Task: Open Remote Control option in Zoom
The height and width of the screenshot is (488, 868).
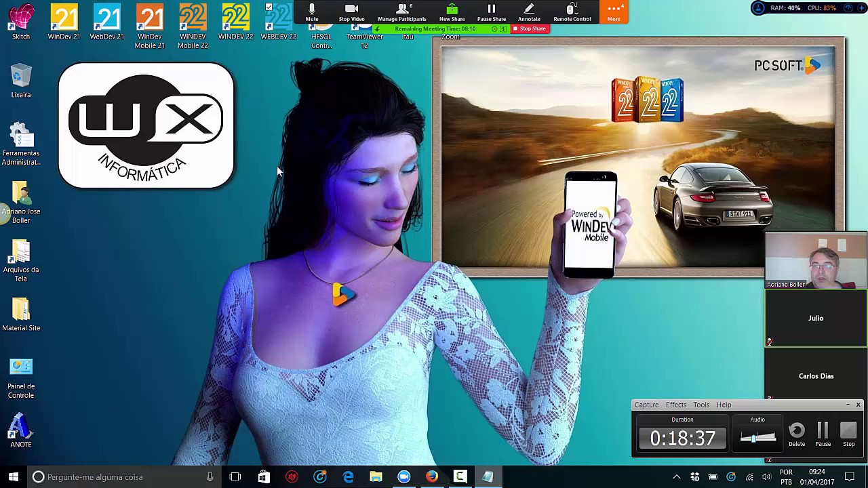Action: tap(572, 12)
